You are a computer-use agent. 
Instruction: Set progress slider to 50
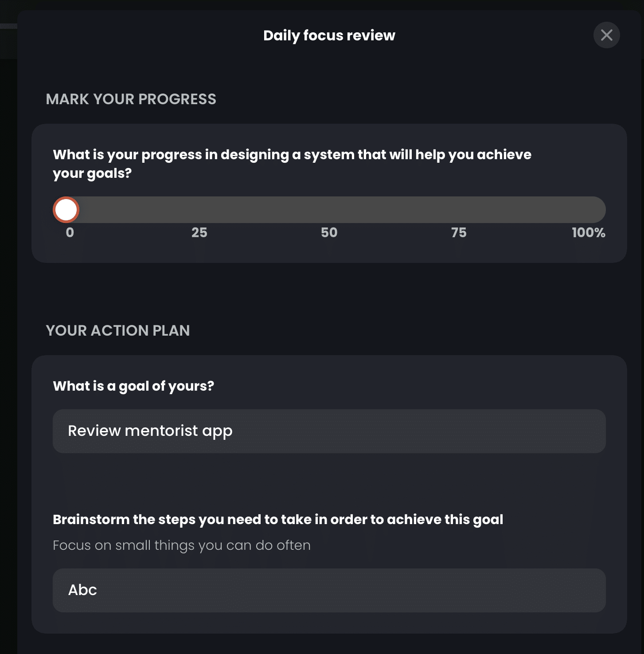[x=329, y=210]
